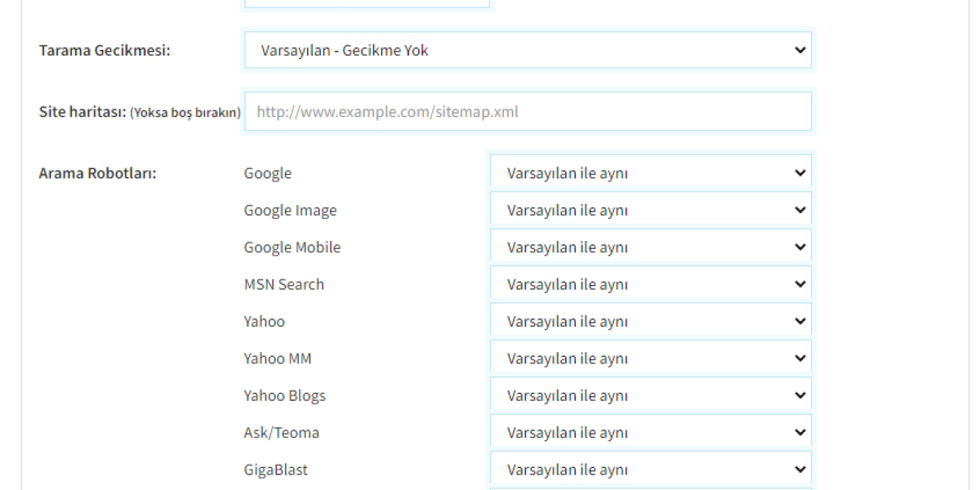
Task: Open the Google Image robot dropdown
Action: tap(651, 210)
